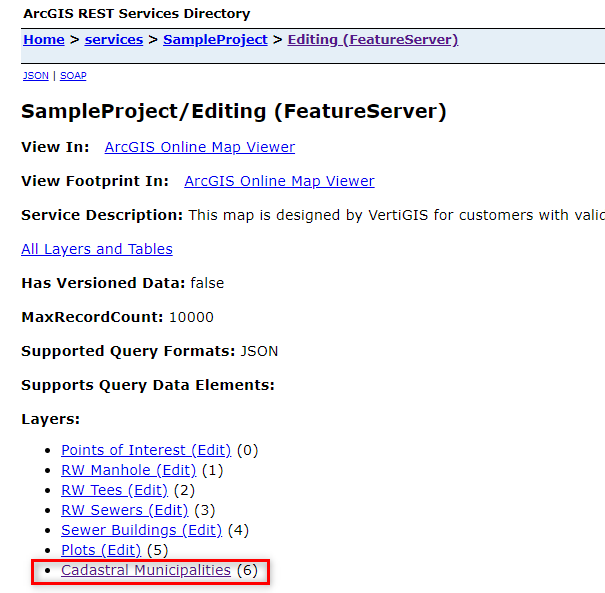
Task: Click the SampleProject/Editing (FeatureServer) page heading
Action: click(233, 111)
